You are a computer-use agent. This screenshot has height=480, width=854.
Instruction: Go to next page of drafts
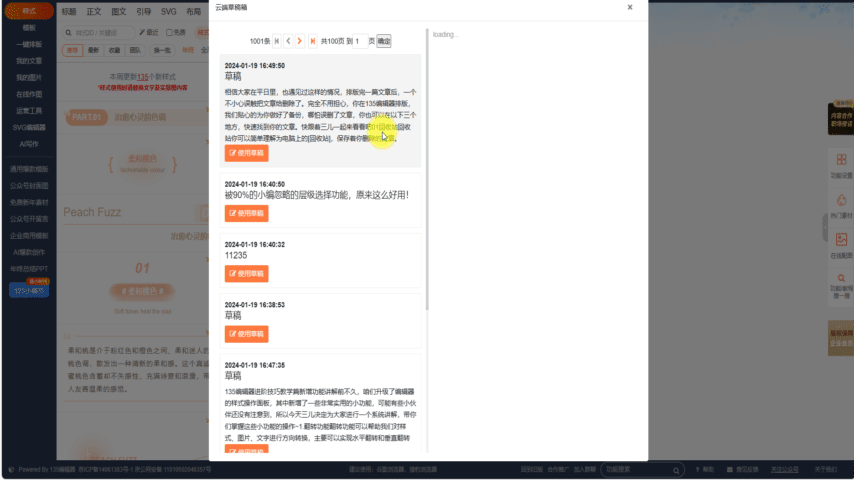pos(300,41)
